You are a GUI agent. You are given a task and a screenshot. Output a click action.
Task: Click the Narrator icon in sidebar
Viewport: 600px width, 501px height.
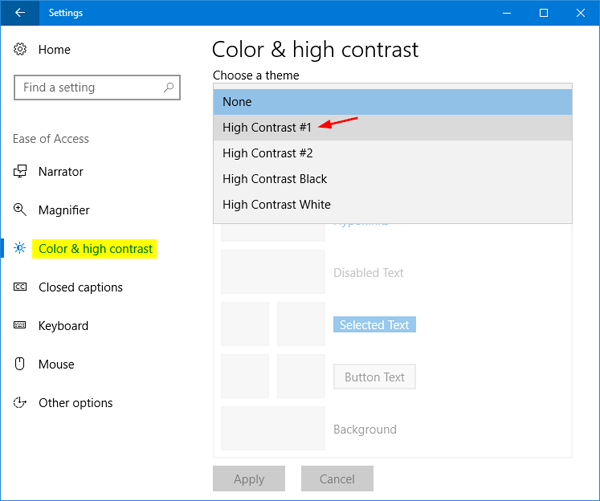20,172
